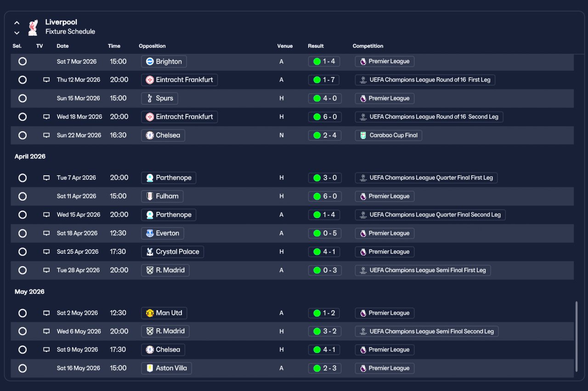Click the Time column header
This screenshot has width=588, height=391.
coord(114,46)
